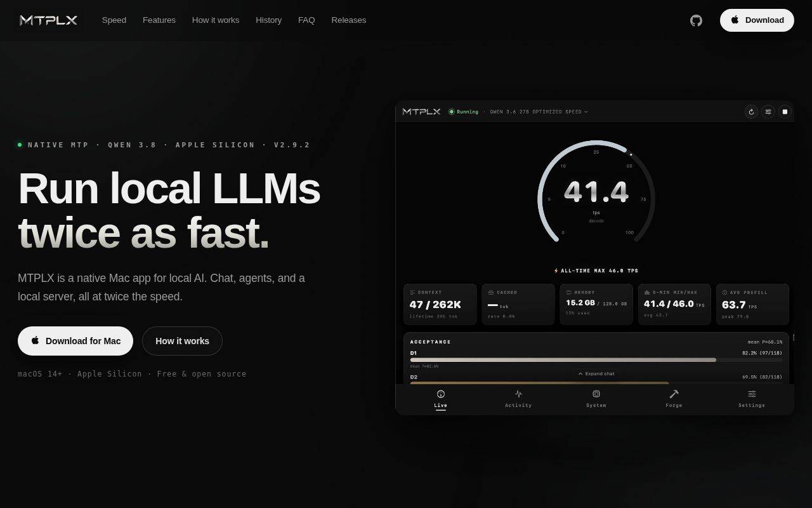The width and height of the screenshot is (812, 508).
Task: Click the macOS 14+ Apple Silicon footnote
Action: (x=132, y=374)
